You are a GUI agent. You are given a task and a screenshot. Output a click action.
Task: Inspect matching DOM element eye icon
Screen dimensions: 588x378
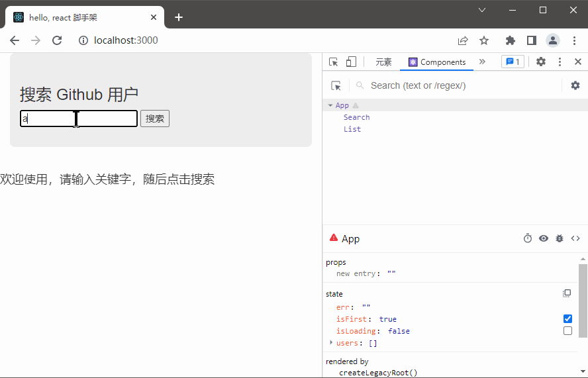(x=544, y=238)
